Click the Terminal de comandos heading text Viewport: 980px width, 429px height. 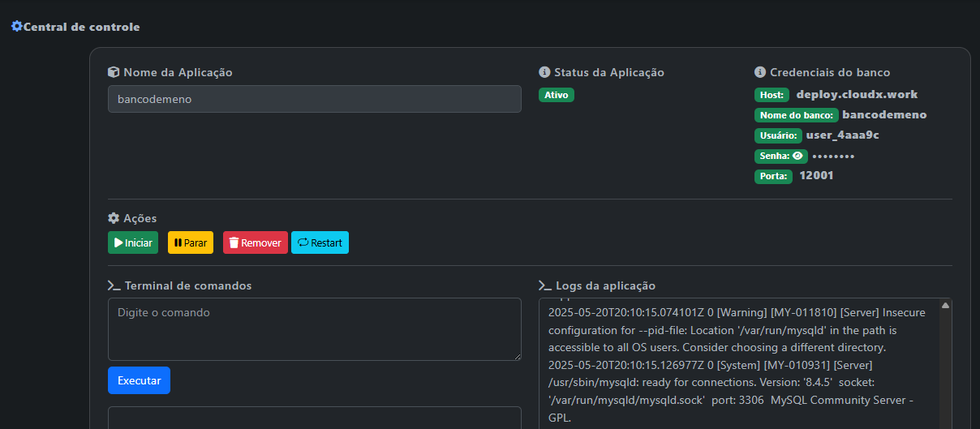(x=188, y=285)
